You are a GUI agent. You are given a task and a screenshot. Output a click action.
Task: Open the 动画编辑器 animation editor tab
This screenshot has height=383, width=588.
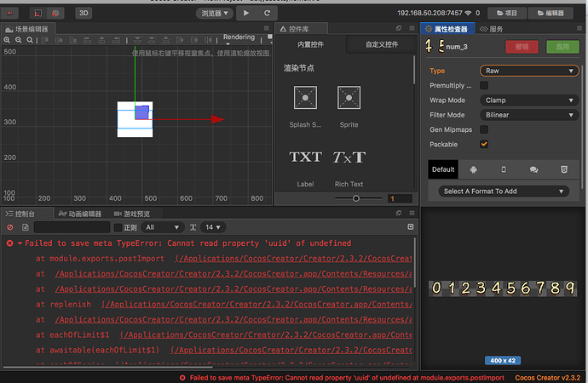pos(80,214)
